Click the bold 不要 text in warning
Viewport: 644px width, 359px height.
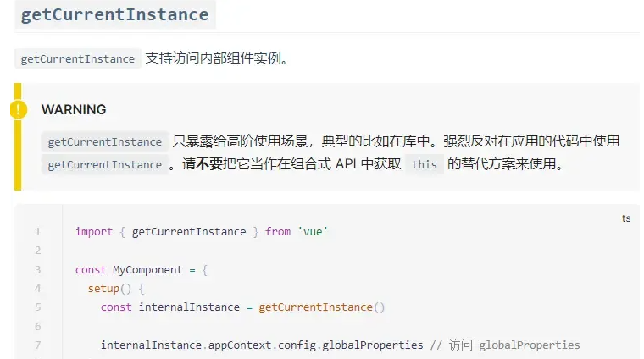[209, 164]
